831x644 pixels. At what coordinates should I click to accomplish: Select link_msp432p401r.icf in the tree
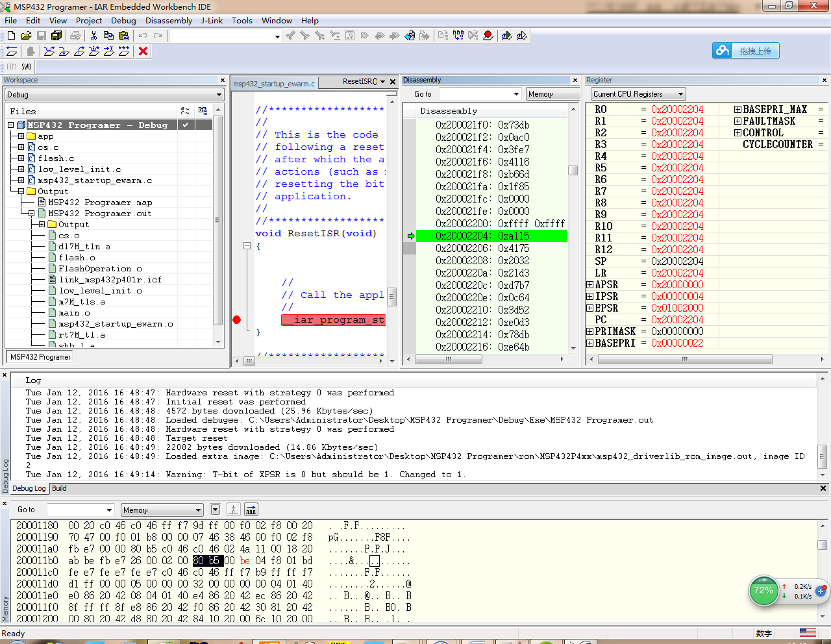[110, 280]
